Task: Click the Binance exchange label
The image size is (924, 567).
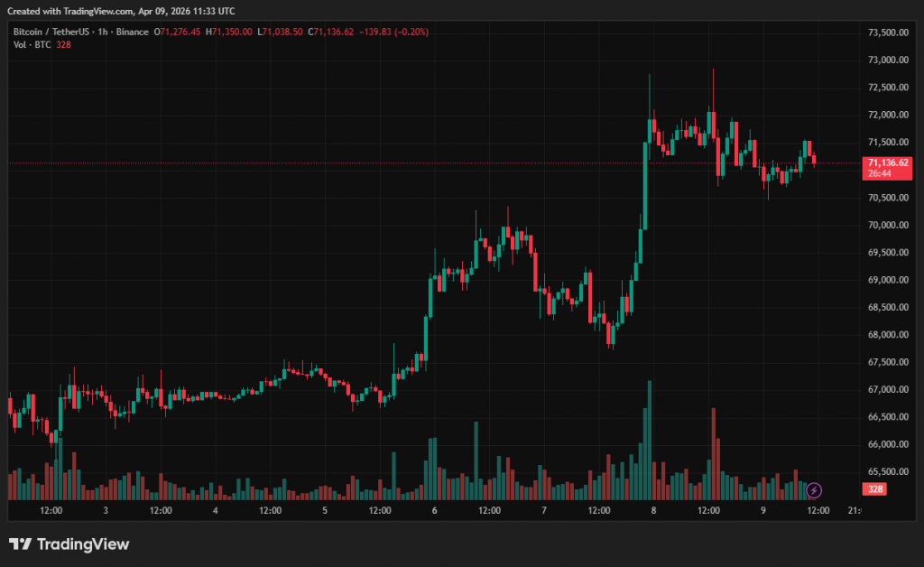Action: (x=132, y=32)
